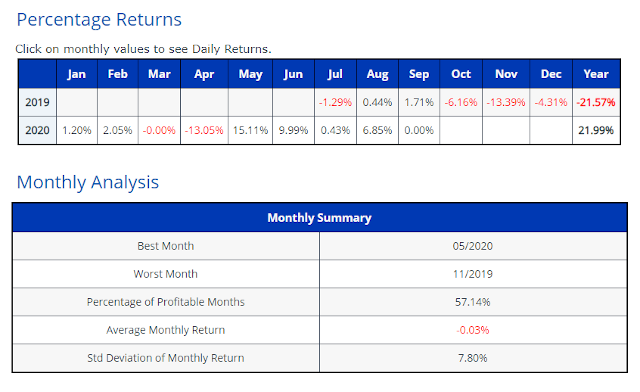This screenshot has height=392, width=640.
Task: Click December 2019 -4.31% value
Action: (x=551, y=102)
